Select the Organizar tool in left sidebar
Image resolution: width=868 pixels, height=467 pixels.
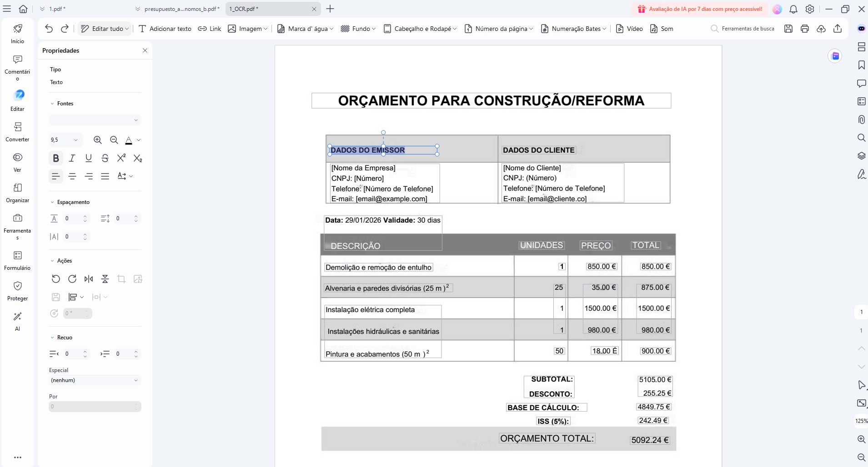17,191
